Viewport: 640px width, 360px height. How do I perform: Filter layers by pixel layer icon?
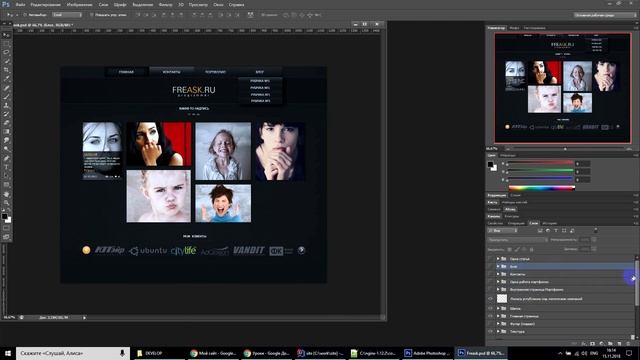tap(540, 231)
